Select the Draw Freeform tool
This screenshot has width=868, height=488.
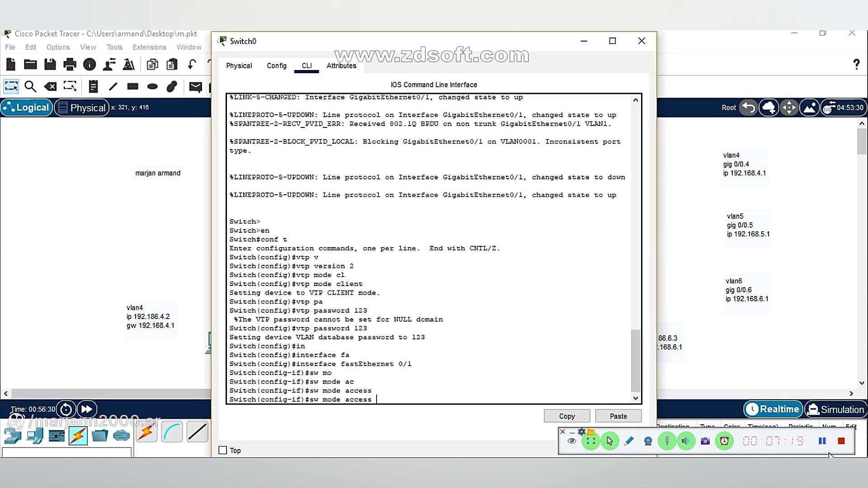172,86
